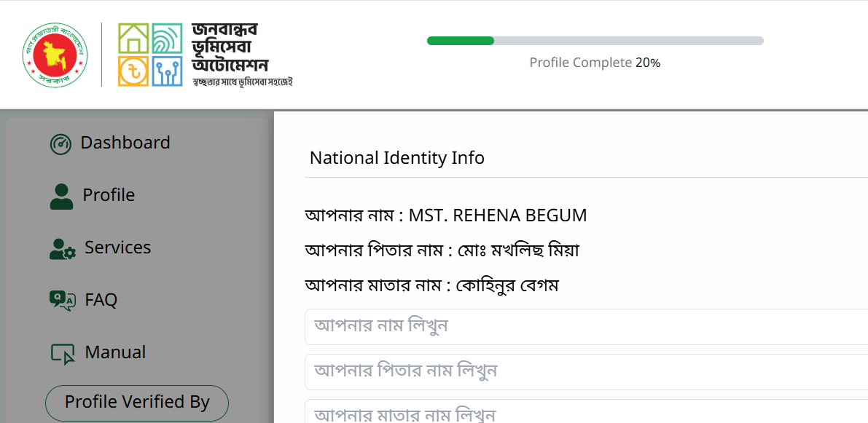Click the orange taka coin icon tile
Viewport: 868px width, 423px height.
[133, 71]
